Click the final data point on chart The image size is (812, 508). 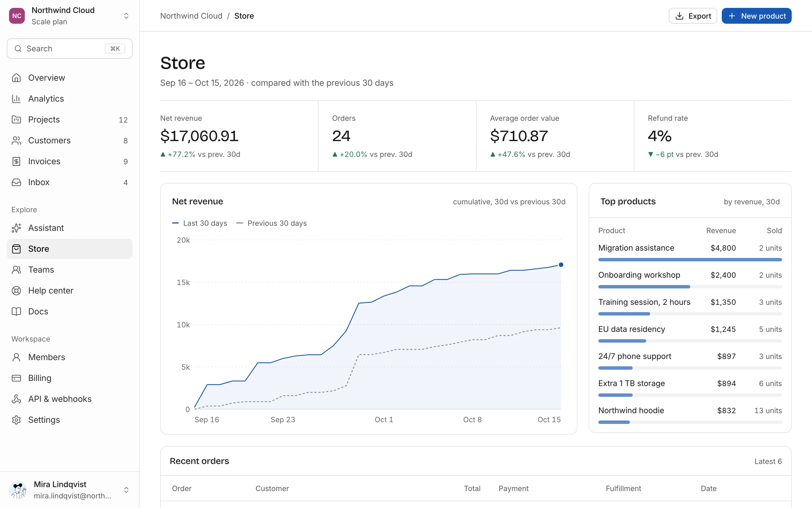pos(561,265)
